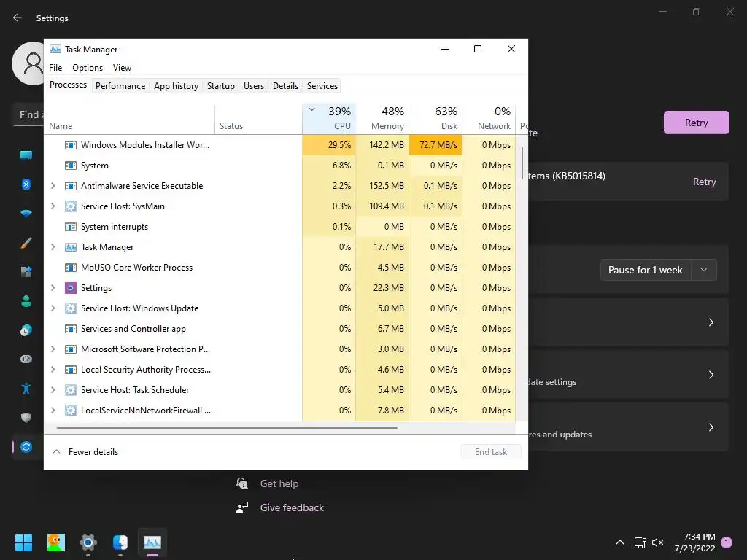
Task: Collapse view with Fewer details chevron
Action: [56, 451]
